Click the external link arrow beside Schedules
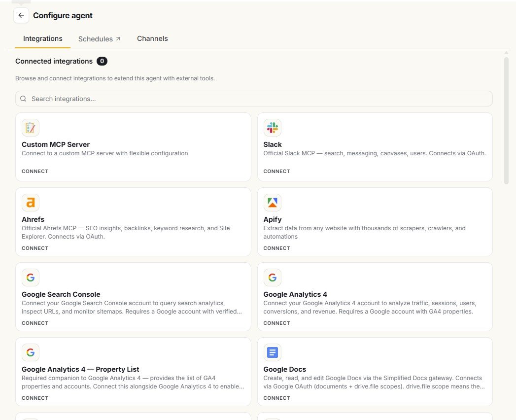The height and width of the screenshot is (420, 516). (x=118, y=39)
